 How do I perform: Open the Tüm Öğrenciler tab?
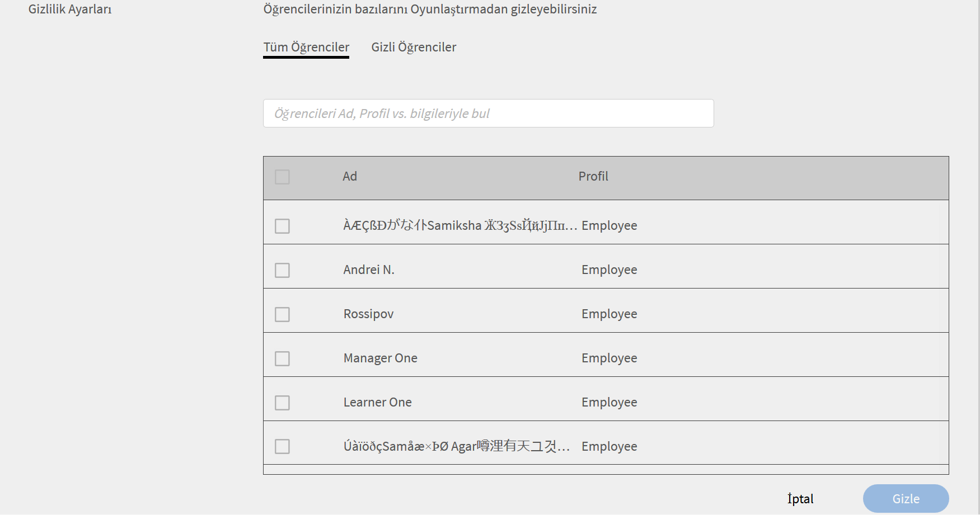click(306, 48)
